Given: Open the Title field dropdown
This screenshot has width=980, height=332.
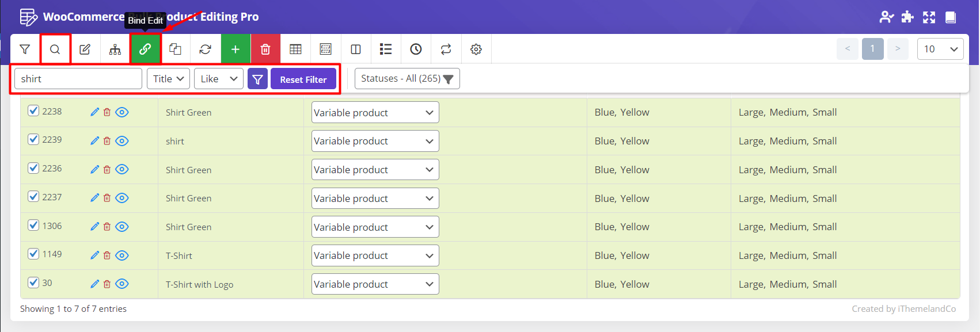Looking at the screenshot, I should point(168,79).
